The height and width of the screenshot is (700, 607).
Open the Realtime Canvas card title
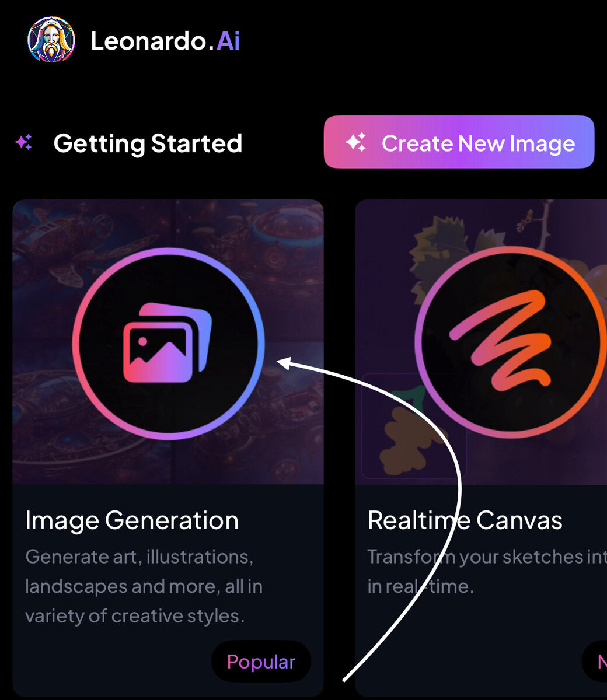coord(465,520)
